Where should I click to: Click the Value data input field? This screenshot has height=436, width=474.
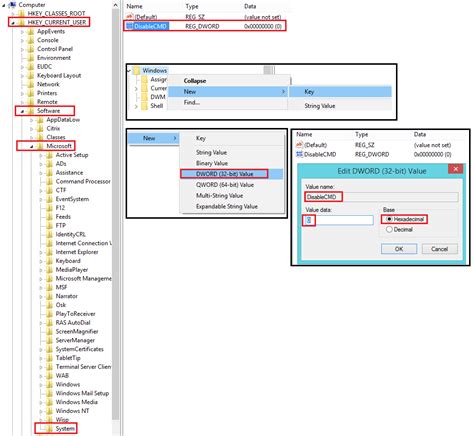click(x=339, y=220)
